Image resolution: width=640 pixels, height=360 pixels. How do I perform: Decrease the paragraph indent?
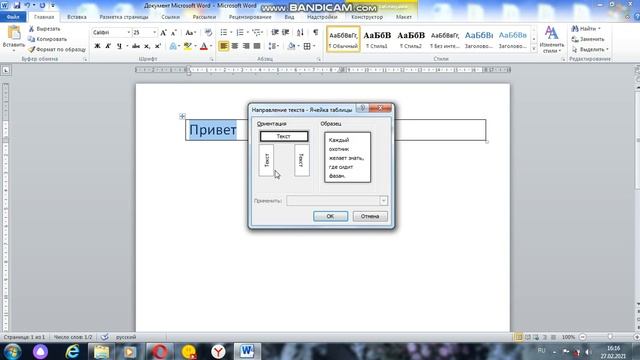tap(275, 32)
